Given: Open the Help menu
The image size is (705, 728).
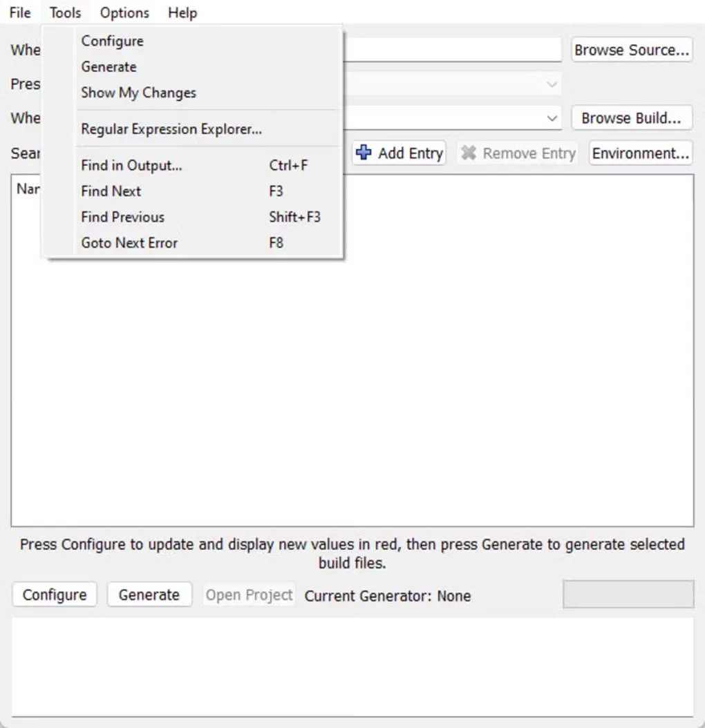Looking at the screenshot, I should pyautogui.click(x=182, y=12).
